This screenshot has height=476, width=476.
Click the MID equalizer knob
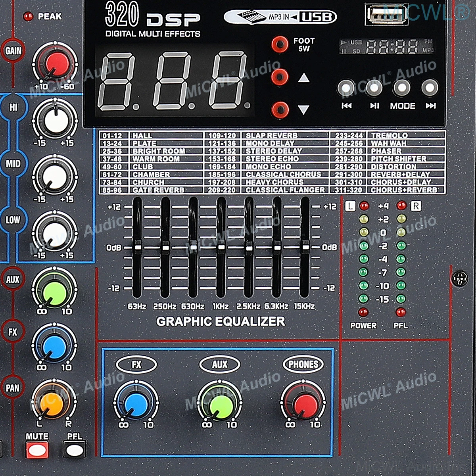(x=55, y=177)
